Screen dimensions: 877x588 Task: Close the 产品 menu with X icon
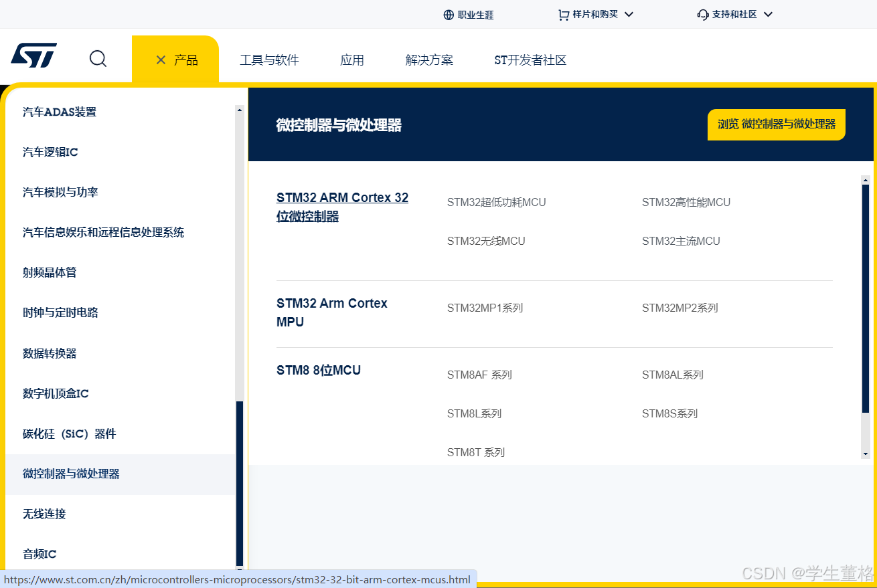pyautogui.click(x=161, y=60)
